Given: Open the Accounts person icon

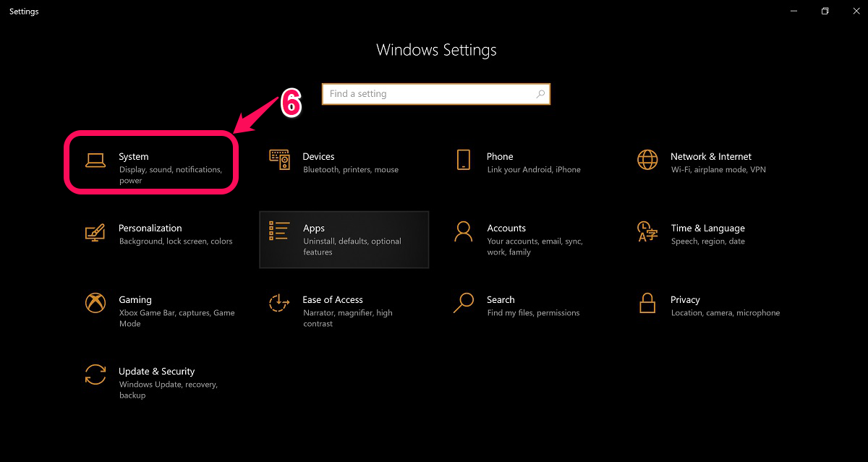Looking at the screenshot, I should point(464,231).
